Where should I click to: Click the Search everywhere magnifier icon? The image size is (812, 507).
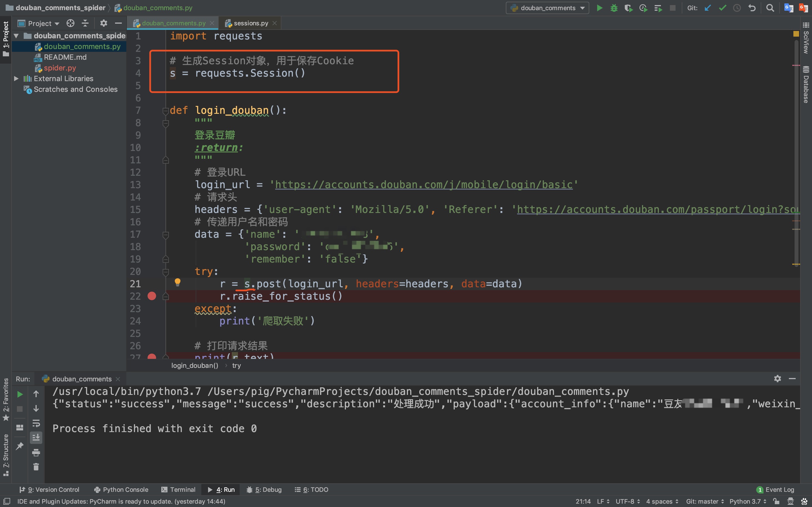[x=770, y=8]
